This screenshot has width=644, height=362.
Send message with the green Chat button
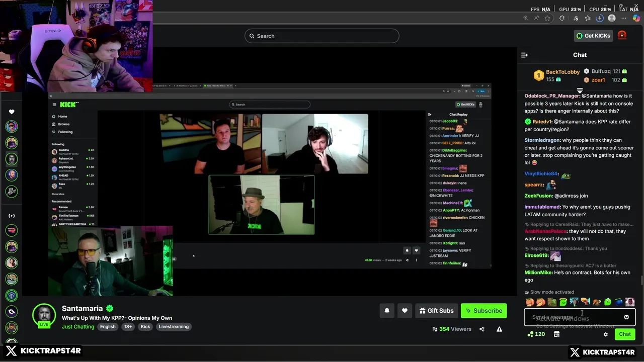tap(625, 334)
